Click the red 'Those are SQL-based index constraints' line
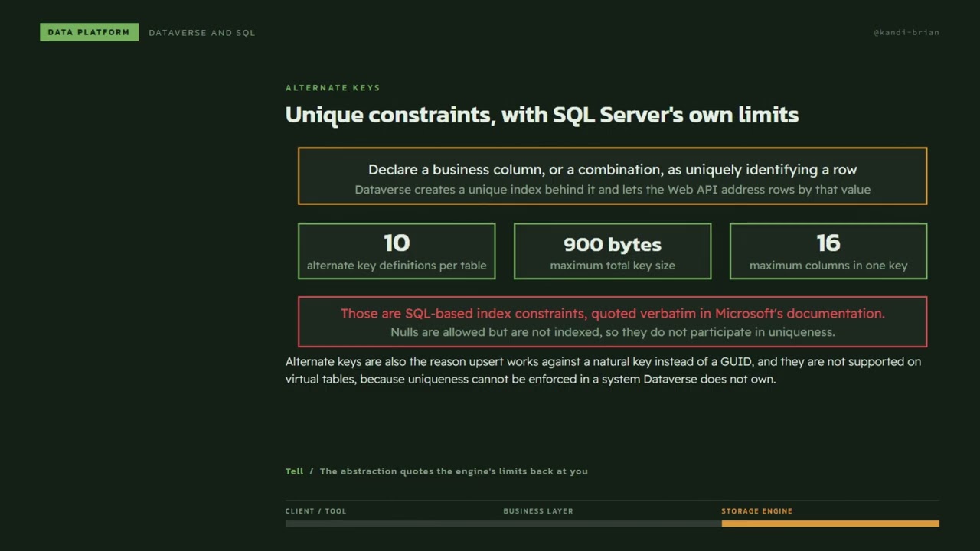The height and width of the screenshot is (551, 980). [612, 313]
